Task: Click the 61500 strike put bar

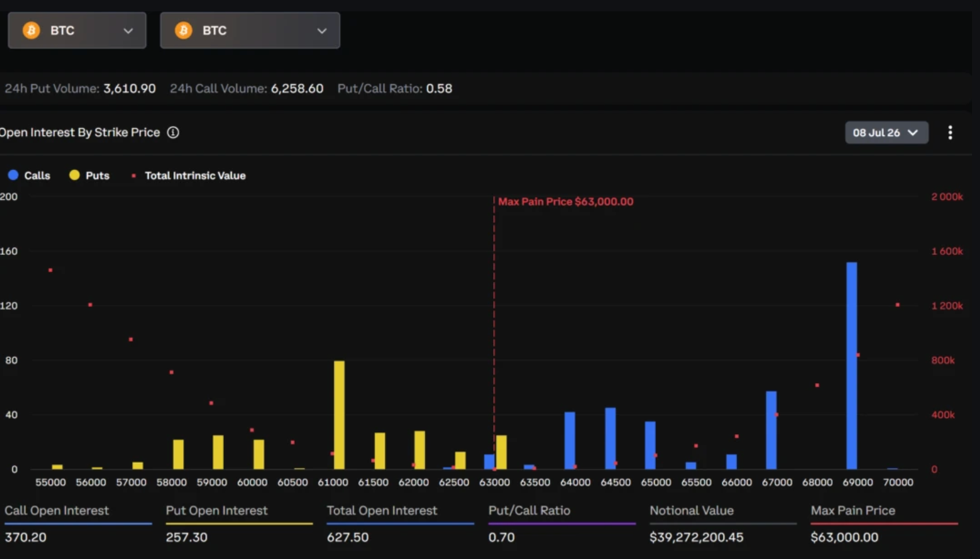Action: coord(380,451)
